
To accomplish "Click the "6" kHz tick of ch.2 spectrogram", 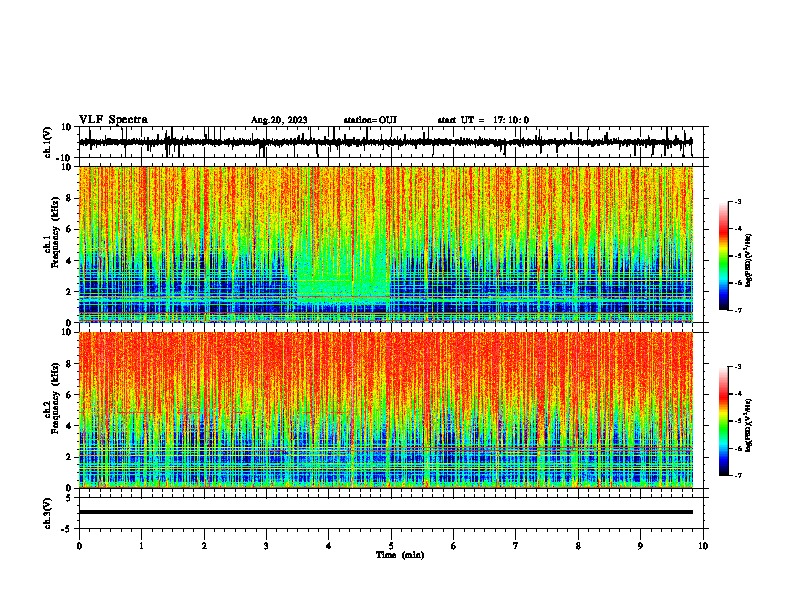I will click(x=69, y=395).
